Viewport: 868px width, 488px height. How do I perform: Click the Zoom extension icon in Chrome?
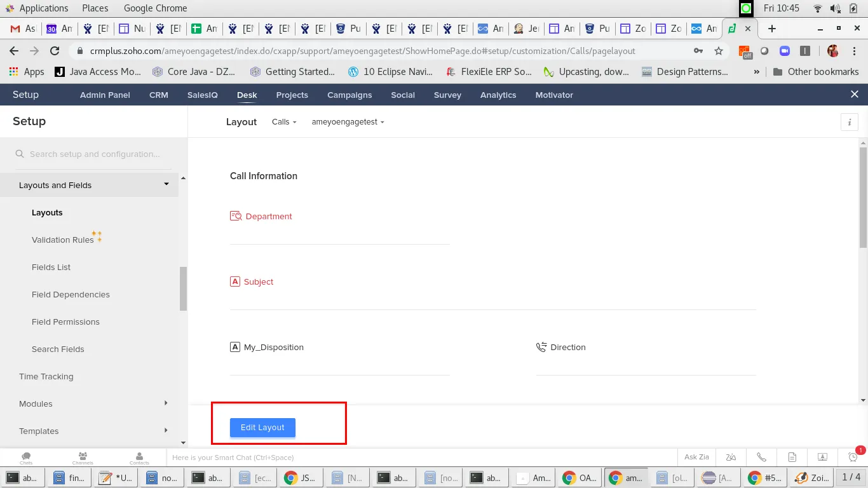point(785,51)
